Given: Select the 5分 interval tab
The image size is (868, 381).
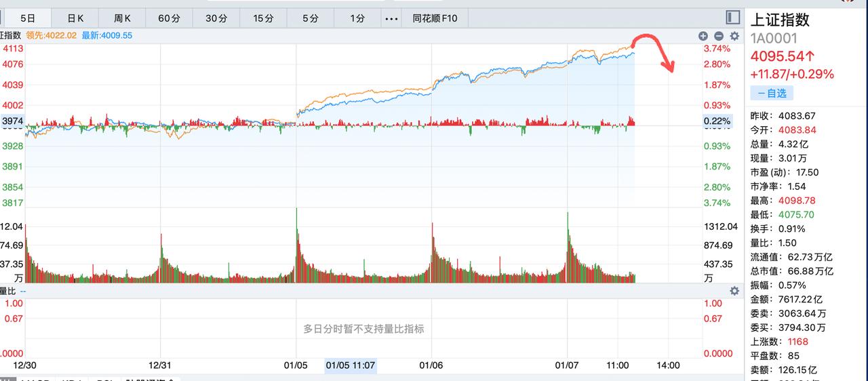Looking at the screenshot, I should (310, 18).
